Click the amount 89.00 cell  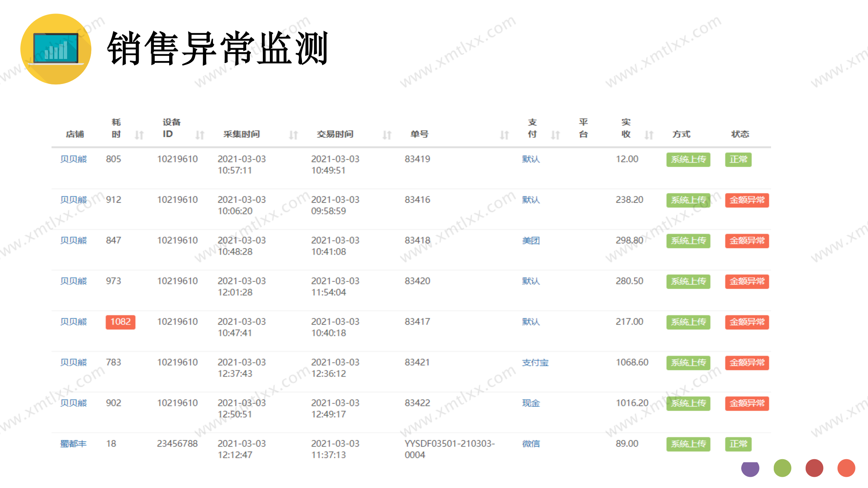[x=627, y=444]
